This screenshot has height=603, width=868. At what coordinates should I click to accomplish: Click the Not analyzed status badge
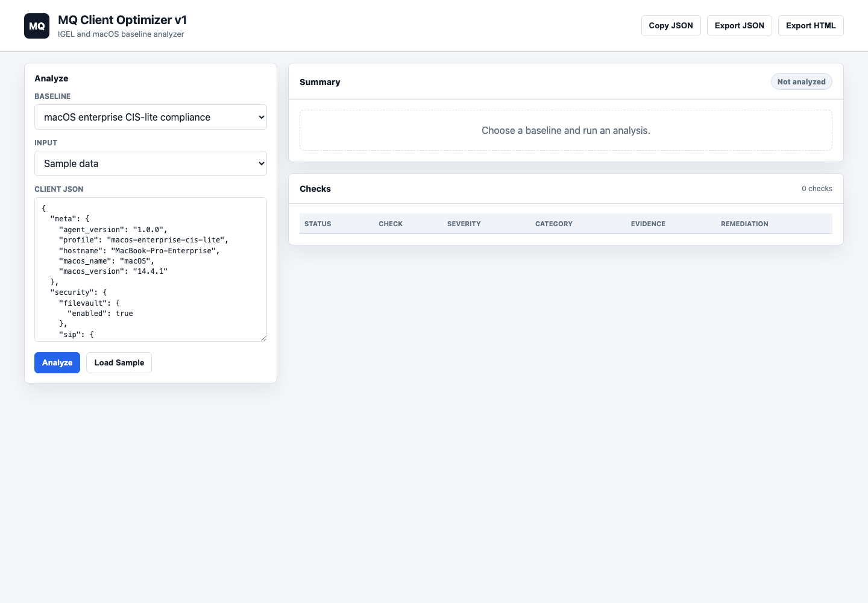(802, 82)
